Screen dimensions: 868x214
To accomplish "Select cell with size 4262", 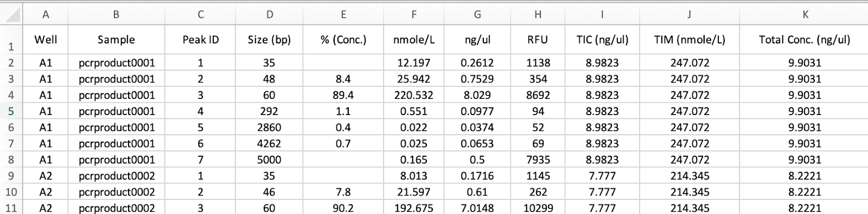I will [269, 143].
